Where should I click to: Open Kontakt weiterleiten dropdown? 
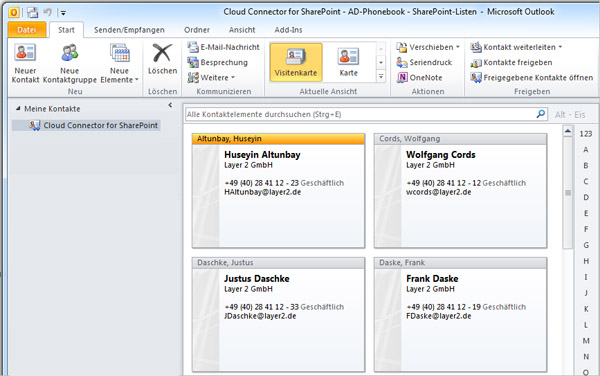point(516,47)
